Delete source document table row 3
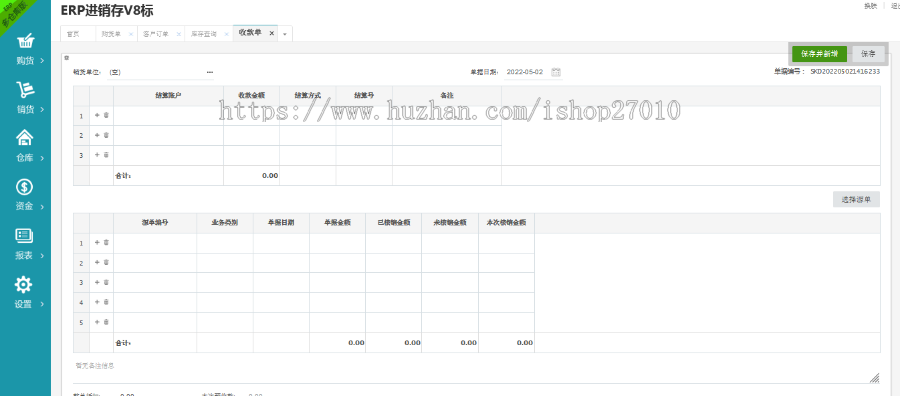Viewport: 900px width, 396px height. pos(106,282)
